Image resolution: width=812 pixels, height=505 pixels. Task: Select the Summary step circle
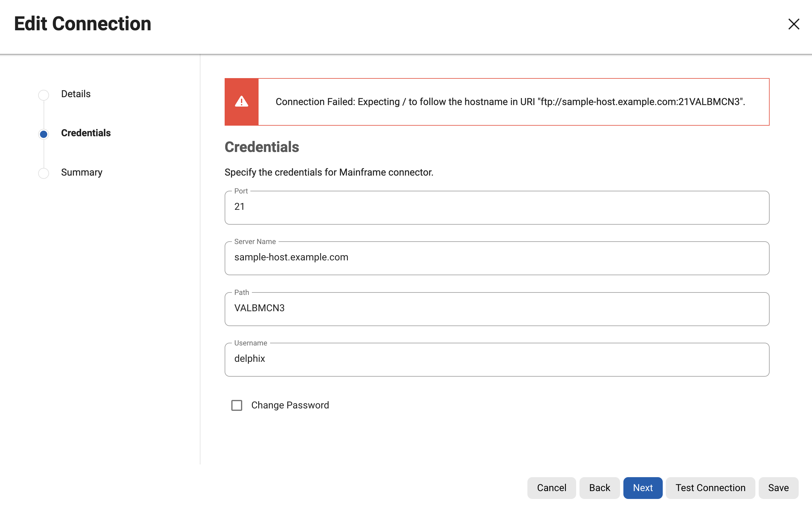[43, 173]
